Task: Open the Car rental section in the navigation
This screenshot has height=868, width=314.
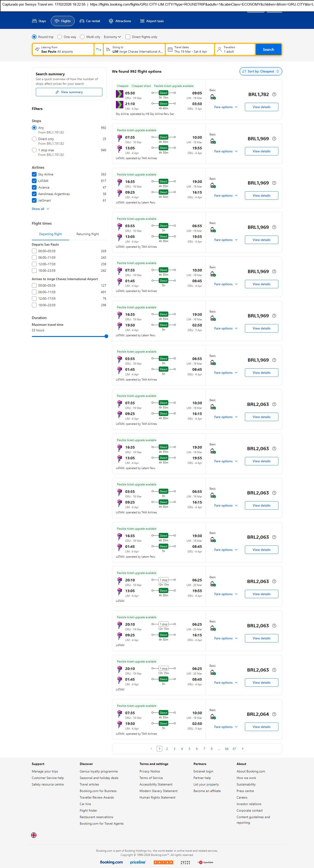Action: (90, 21)
